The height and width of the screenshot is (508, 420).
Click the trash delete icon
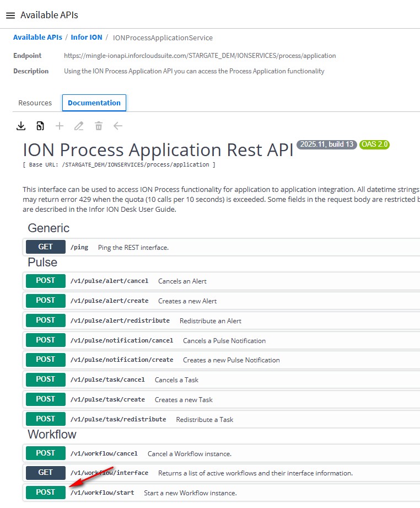99,126
